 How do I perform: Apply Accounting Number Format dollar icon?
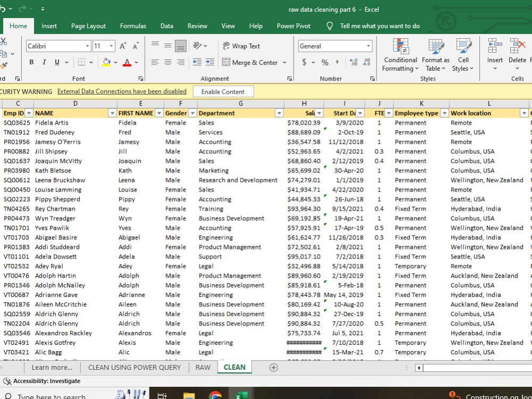click(x=304, y=62)
